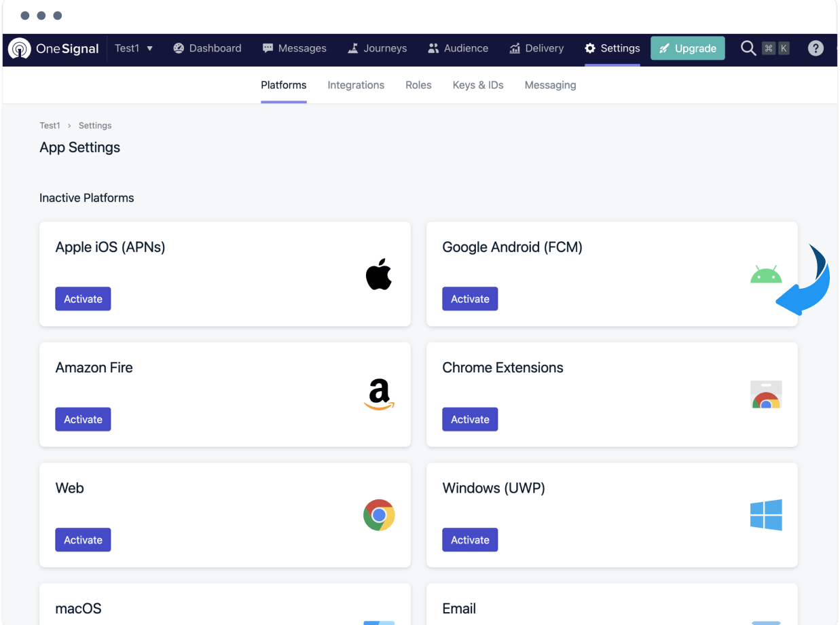The image size is (840, 625).
Task: Open Journeys from the navigation bar
Action: [378, 48]
